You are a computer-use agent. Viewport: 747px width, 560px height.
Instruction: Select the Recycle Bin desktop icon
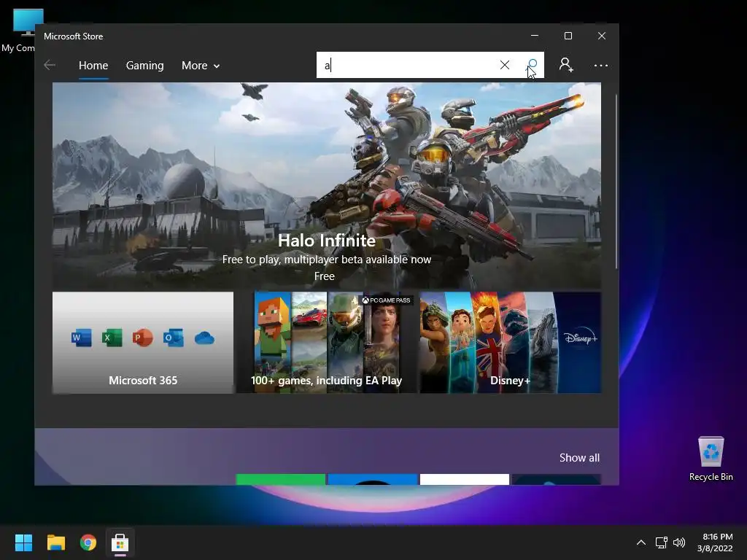(x=711, y=459)
